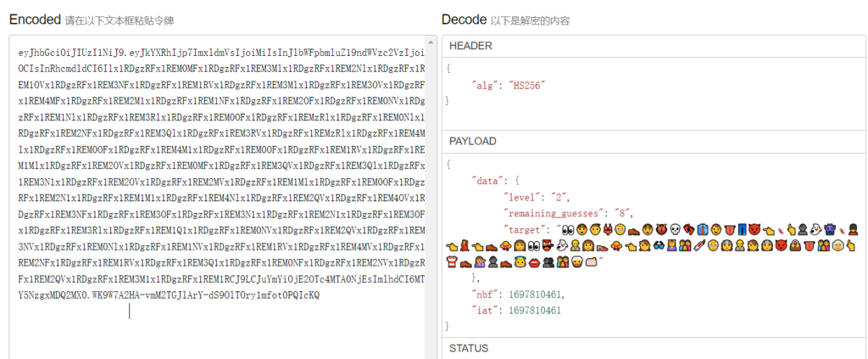The image size is (868, 359).
Task: Select the HEADER panel heading
Action: (470, 45)
